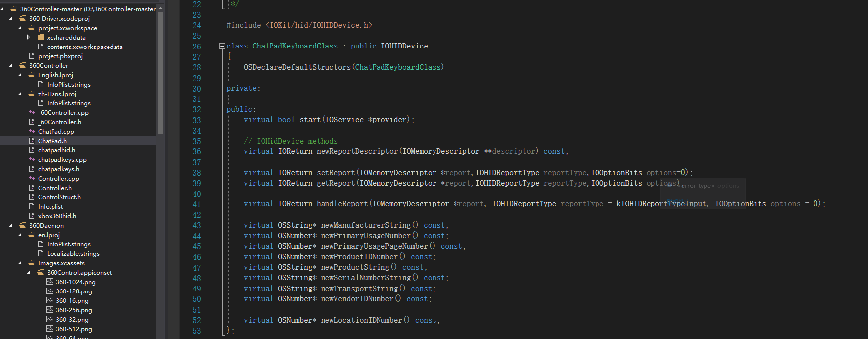Screen dimensions: 868x339
Task: Collapse the 360Daemon folder node
Action: (x=11, y=226)
